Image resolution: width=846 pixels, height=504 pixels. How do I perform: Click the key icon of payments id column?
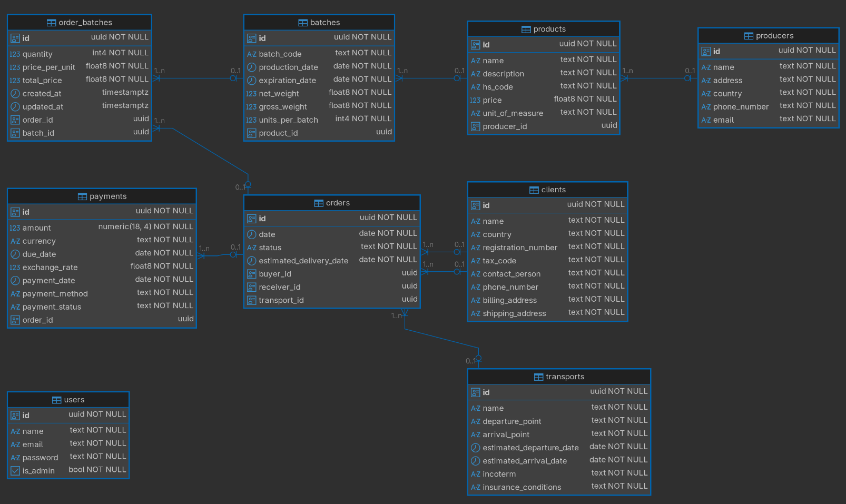15,212
